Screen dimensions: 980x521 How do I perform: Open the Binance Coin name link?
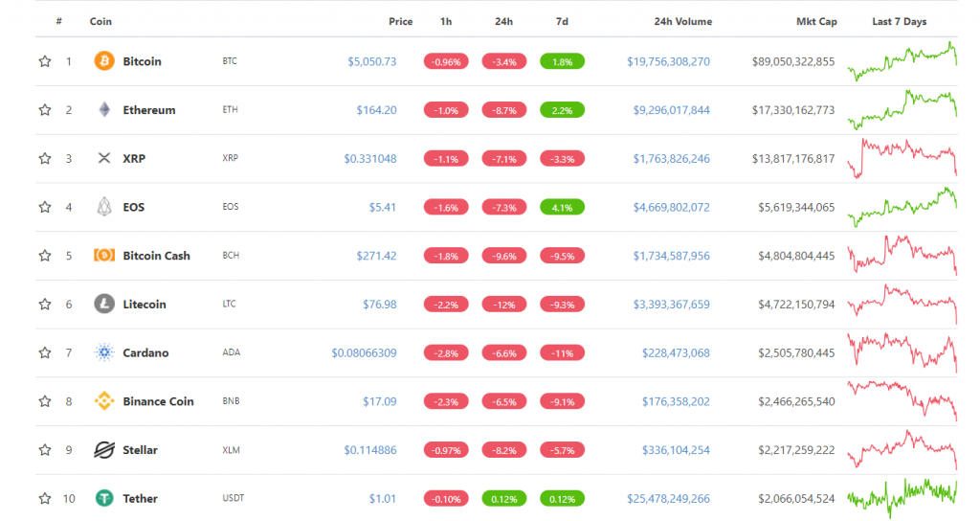[x=158, y=401]
